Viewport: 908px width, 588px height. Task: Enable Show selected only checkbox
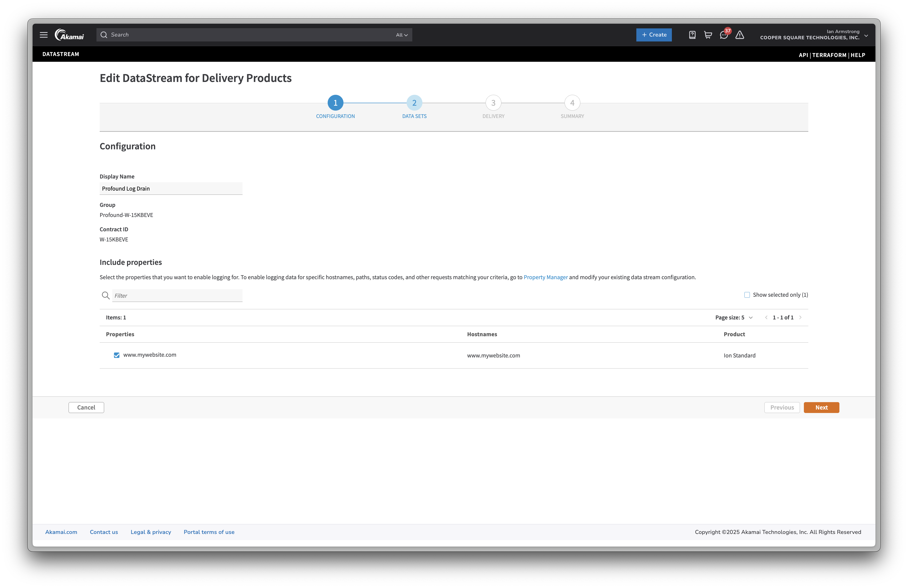coord(747,295)
